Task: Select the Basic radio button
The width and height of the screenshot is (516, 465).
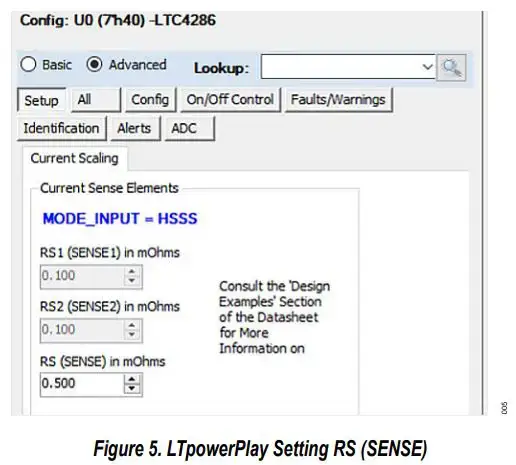Action: [28, 64]
